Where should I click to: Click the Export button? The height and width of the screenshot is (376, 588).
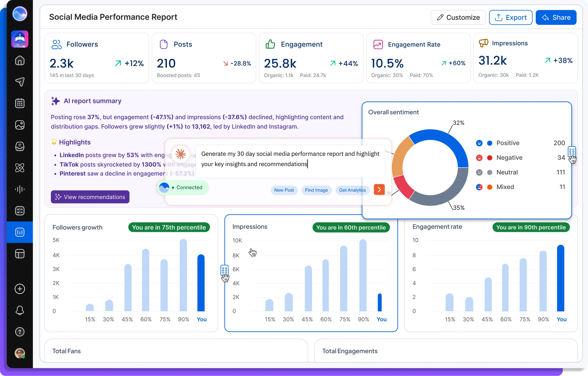click(511, 18)
